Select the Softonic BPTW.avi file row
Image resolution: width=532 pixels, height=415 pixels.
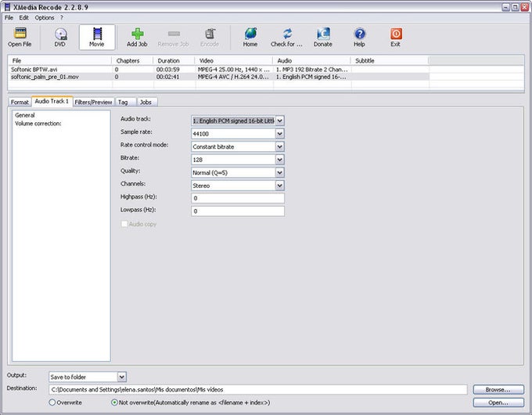click(x=218, y=69)
